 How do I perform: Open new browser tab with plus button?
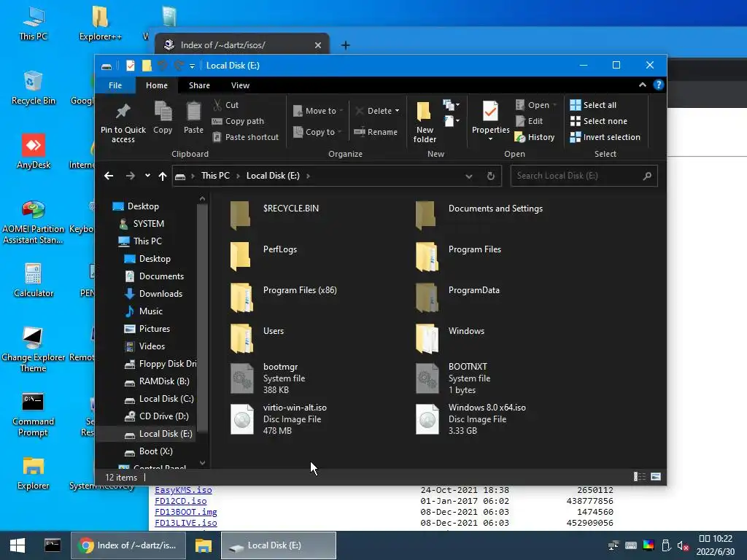click(x=345, y=45)
